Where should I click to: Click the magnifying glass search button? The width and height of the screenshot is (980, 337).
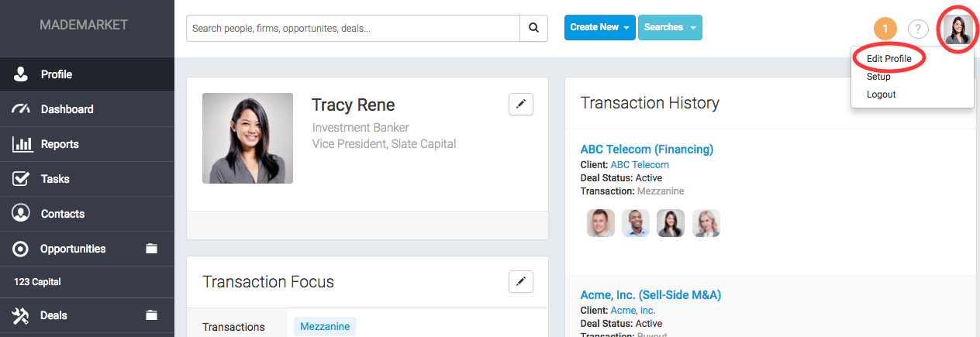tap(533, 28)
